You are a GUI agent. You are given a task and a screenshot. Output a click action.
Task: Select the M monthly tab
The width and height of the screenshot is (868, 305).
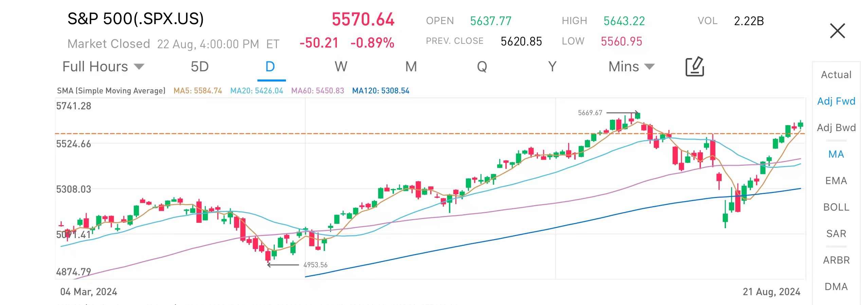click(411, 67)
